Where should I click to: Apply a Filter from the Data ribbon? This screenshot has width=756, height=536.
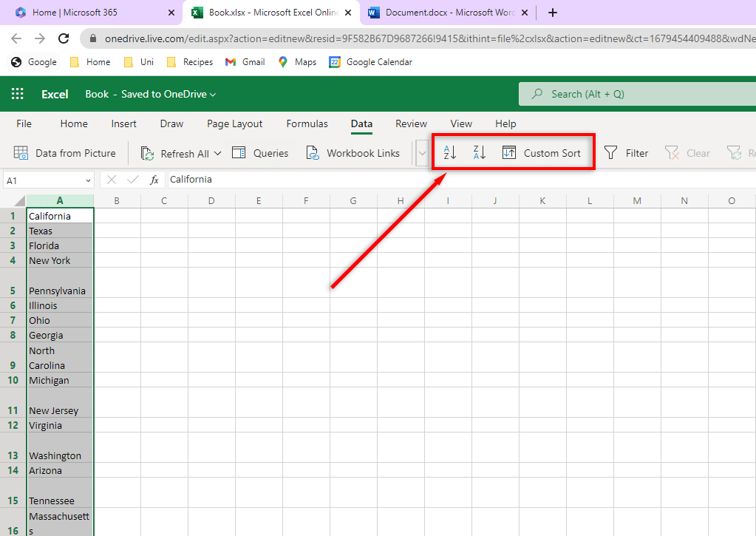tap(626, 153)
